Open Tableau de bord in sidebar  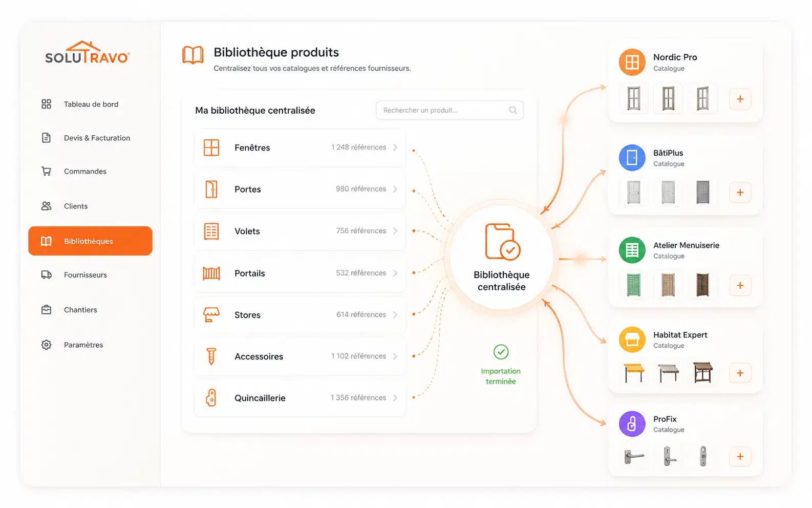91,104
